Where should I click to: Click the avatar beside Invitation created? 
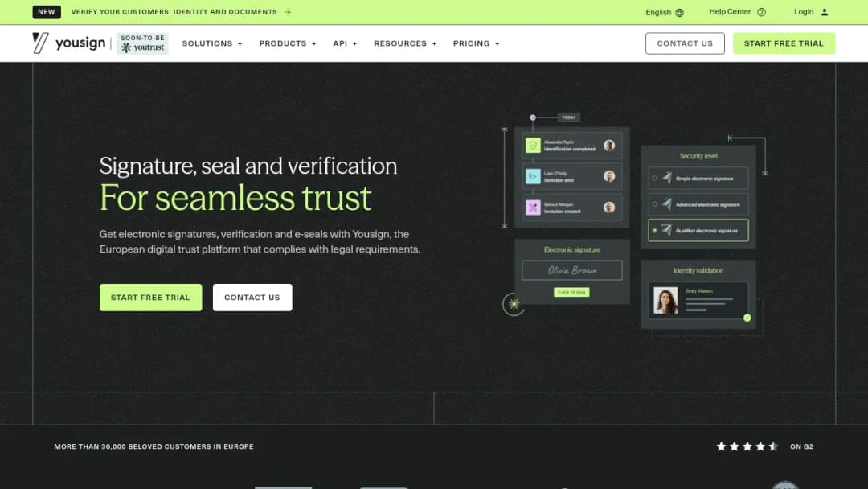609,208
